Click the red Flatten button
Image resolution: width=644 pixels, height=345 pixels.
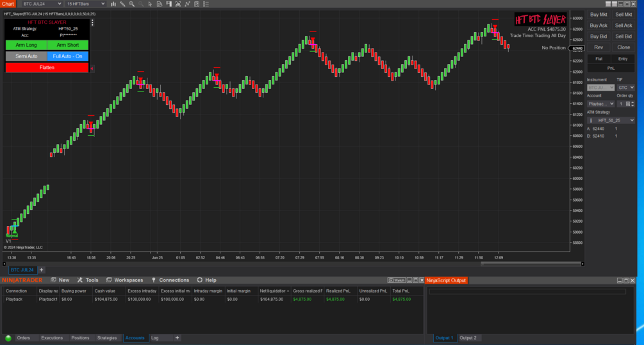coord(47,68)
